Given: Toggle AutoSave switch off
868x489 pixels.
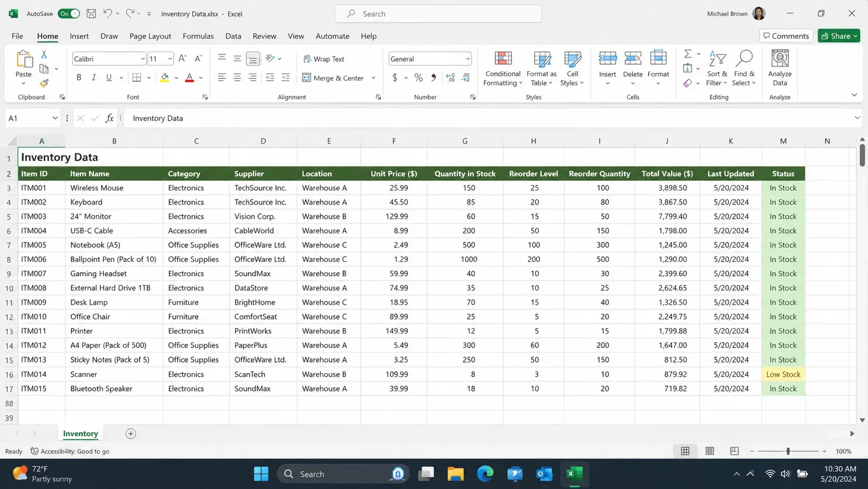Looking at the screenshot, I should tap(69, 14).
